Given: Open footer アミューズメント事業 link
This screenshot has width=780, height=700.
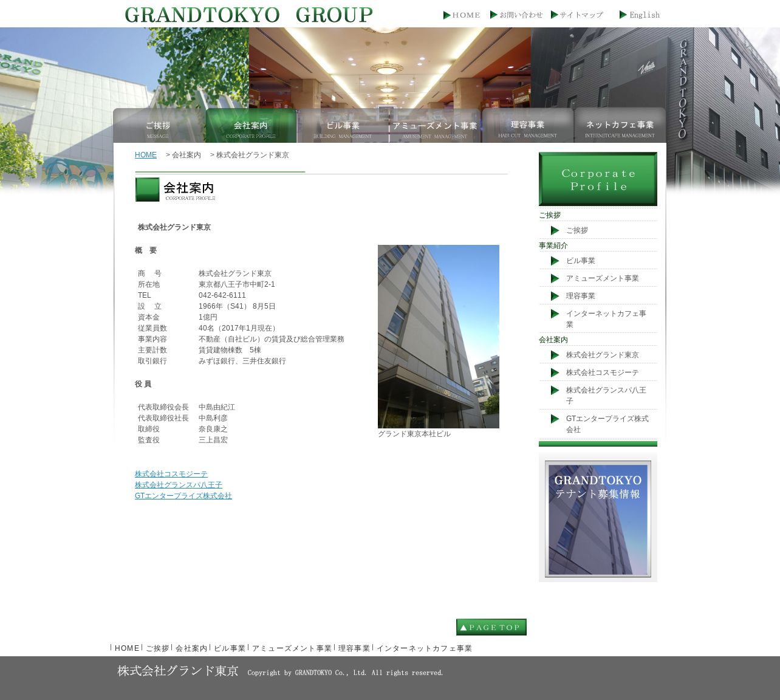Looking at the screenshot, I should [x=292, y=648].
